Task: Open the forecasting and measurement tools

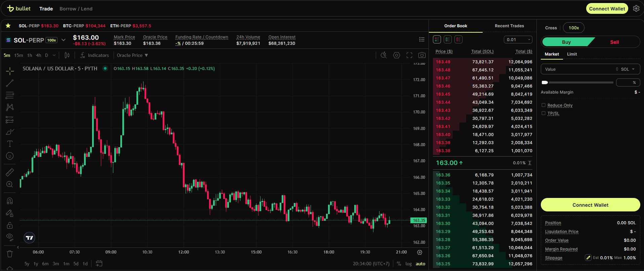Action: [10, 120]
